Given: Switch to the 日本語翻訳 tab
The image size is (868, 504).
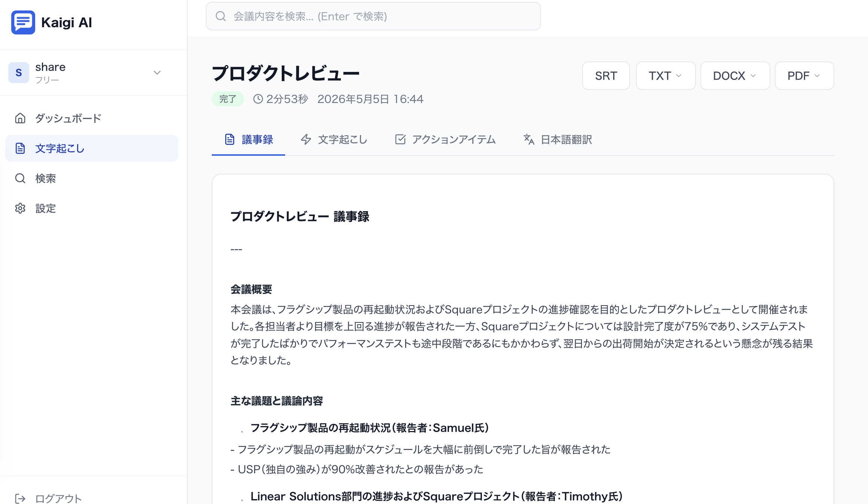Looking at the screenshot, I should point(557,140).
